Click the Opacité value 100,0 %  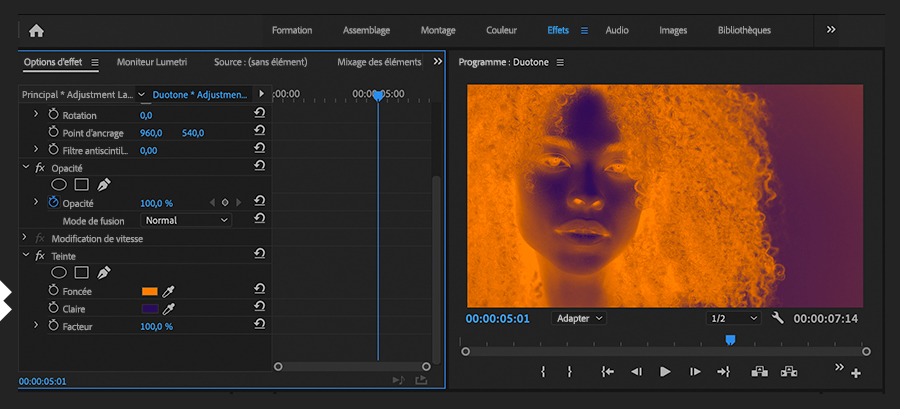click(x=156, y=202)
